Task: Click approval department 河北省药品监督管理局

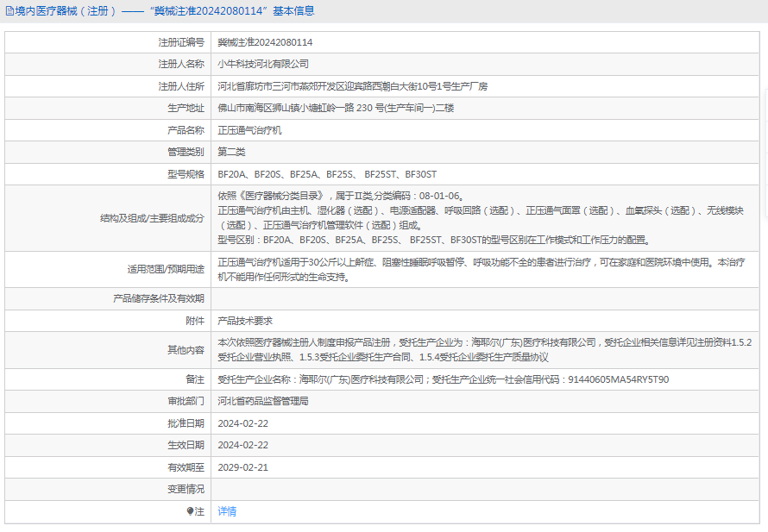Action: tap(263, 401)
